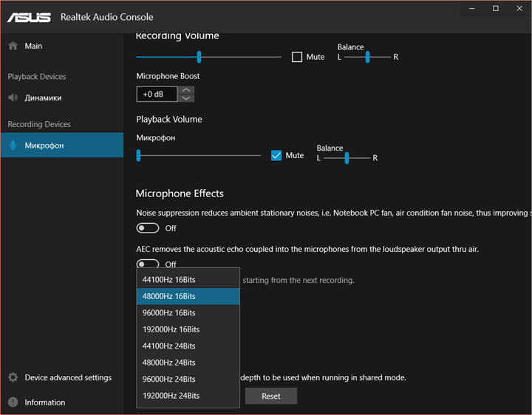Click the Device advanced settings gear icon

pyautogui.click(x=13, y=377)
